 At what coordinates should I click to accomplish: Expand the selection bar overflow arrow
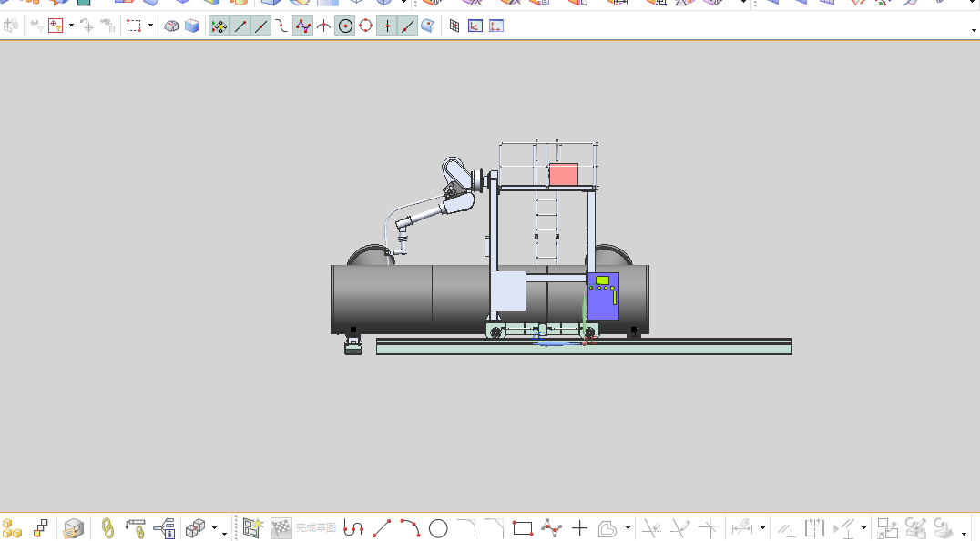pyautogui.click(x=974, y=30)
